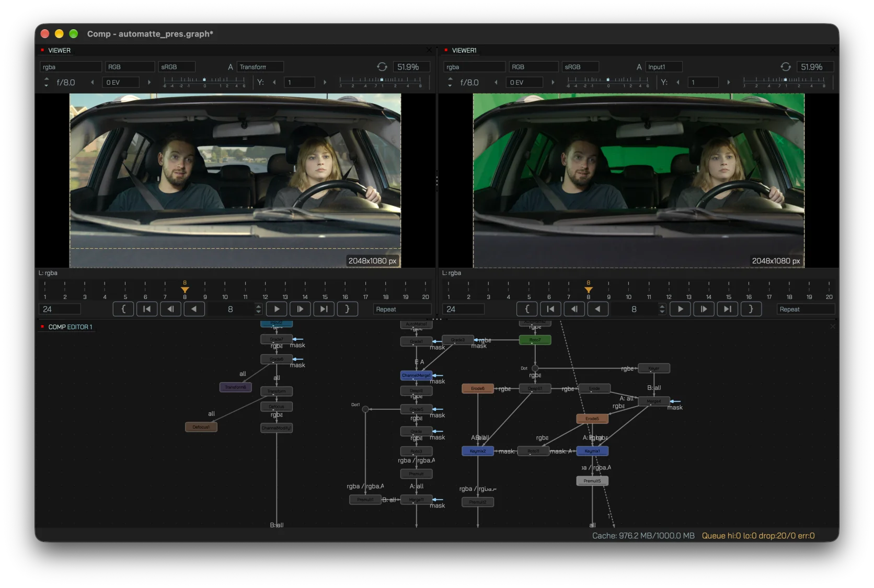This screenshot has width=874, height=588.
Task: Open rgba channel dropdown in VIEWER1
Action: coord(475,67)
